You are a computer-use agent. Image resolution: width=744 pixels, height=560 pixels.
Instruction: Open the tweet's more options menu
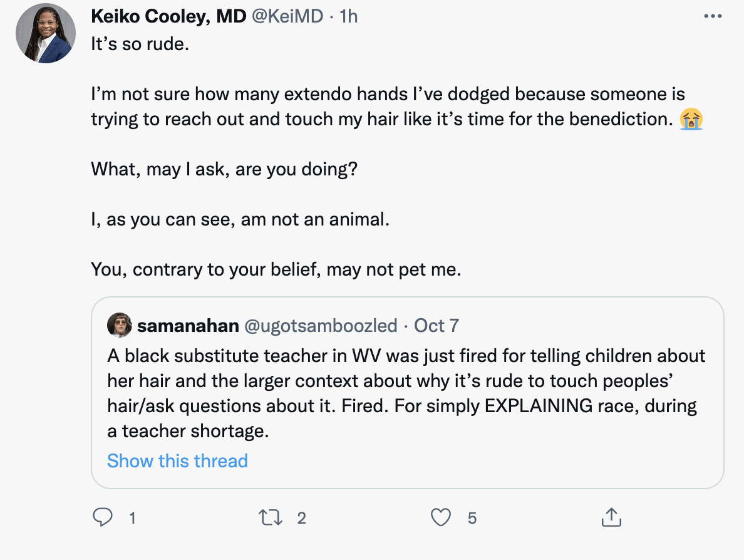pos(713,17)
